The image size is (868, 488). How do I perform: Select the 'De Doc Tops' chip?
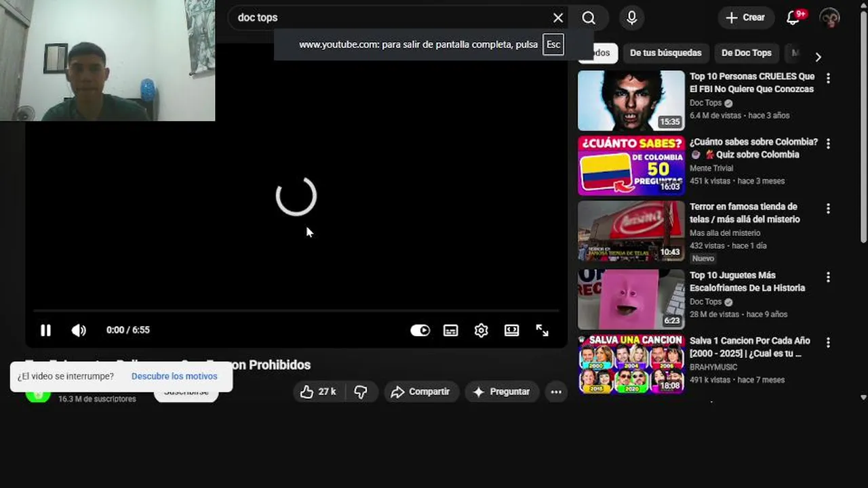pos(746,53)
